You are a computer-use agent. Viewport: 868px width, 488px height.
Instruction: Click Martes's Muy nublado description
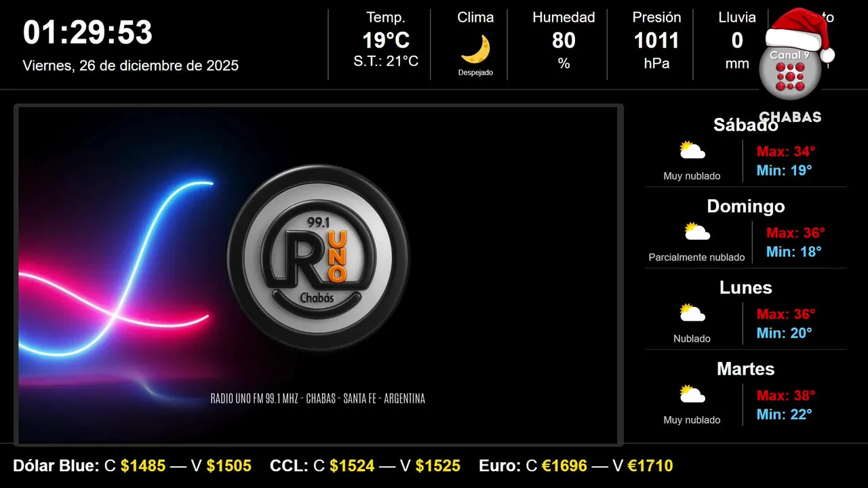click(x=692, y=420)
